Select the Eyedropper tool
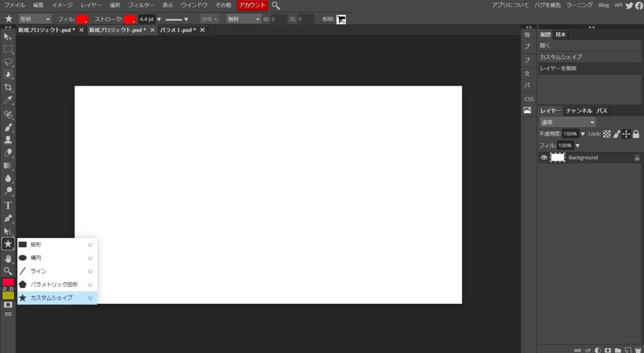 [x=8, y=100]
